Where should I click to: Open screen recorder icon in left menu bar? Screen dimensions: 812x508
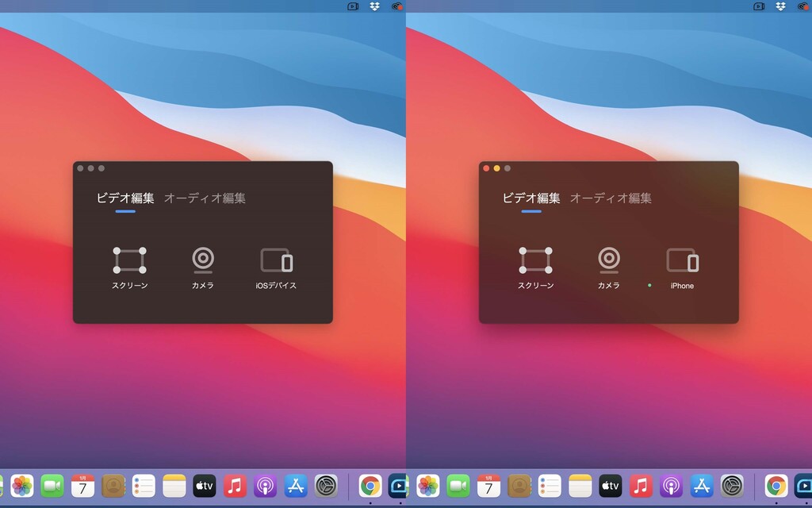click(353, 6)
